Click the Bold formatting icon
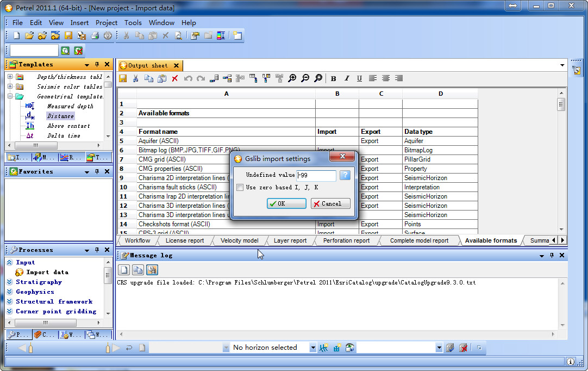 [x=333, y=78]
